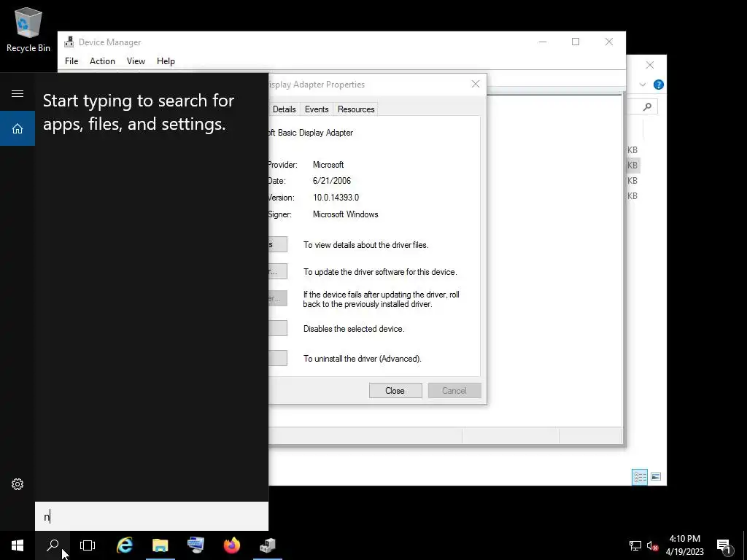747x560 pixels.
Task: Open the Recycle Bin desktop icon
Action: 28,30
